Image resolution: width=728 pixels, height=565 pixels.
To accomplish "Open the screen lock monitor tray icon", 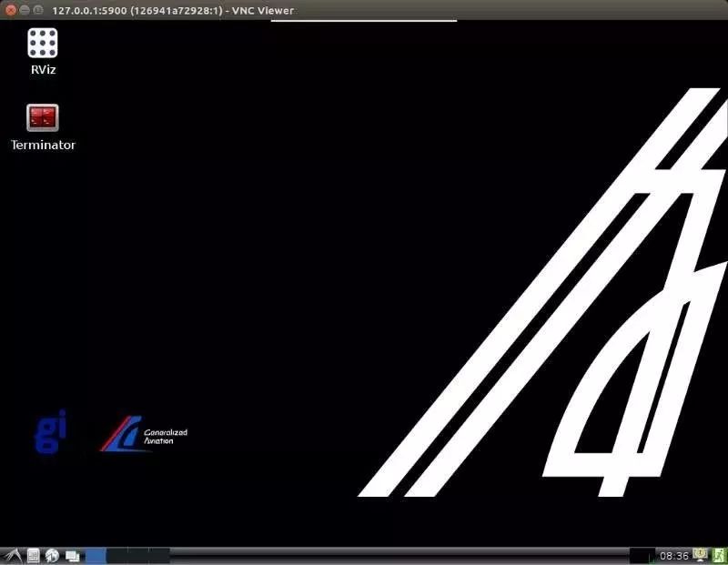I will click(x=700, y=555).
